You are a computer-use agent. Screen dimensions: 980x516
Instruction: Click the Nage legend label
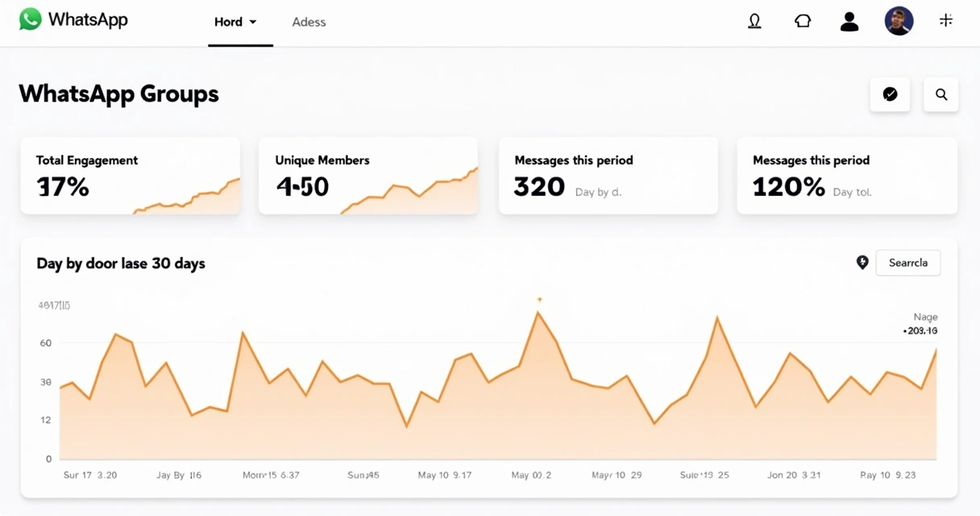[925, 317]
